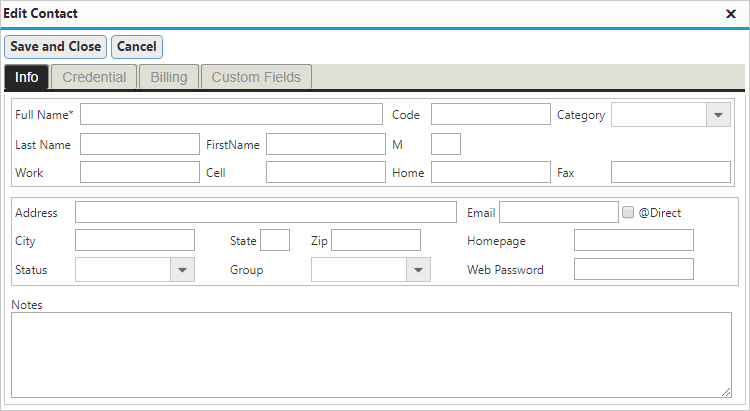Focus the Notes text area

tap(372, 355)
